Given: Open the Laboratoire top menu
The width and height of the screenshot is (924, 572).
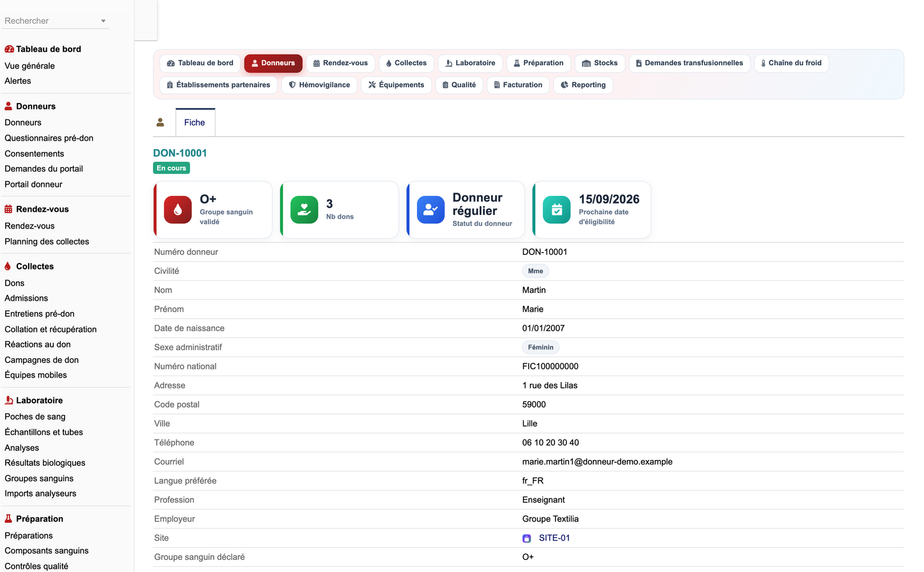Looking at the screenshot, I should pos(470,63).
